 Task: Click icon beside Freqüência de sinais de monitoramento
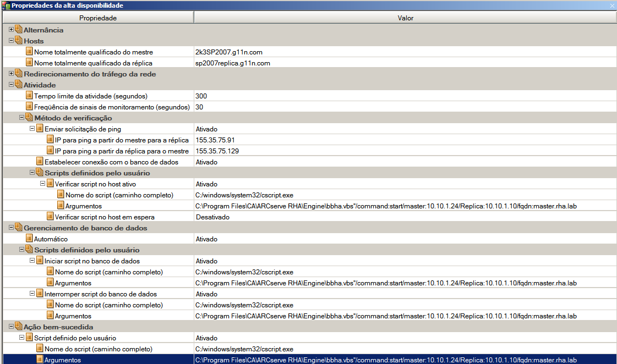pos(29,107)
